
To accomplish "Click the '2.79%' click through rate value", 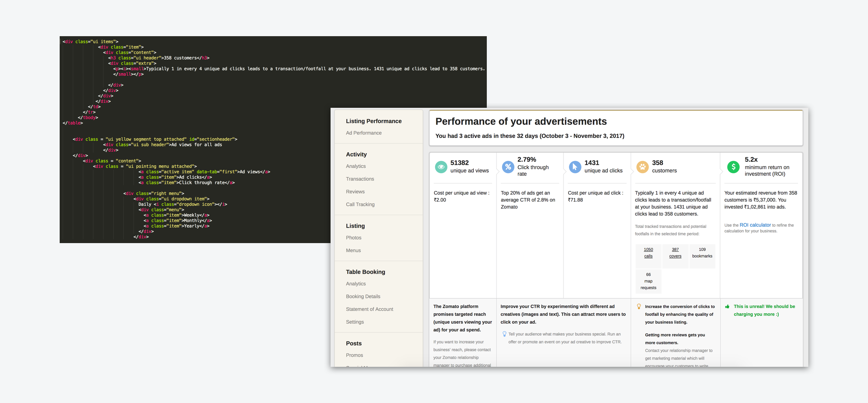I will coord(527,160).
